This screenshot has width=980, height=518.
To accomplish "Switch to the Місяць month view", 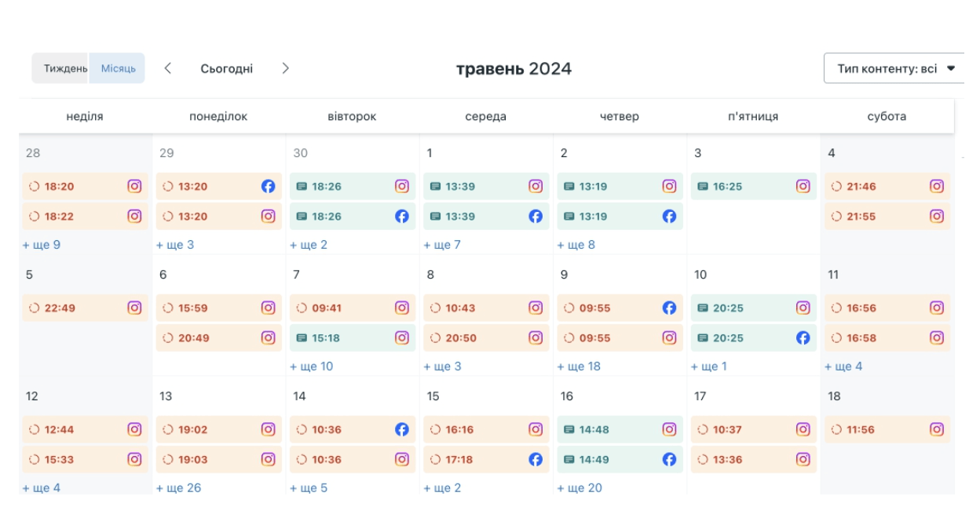I will 118,68.
